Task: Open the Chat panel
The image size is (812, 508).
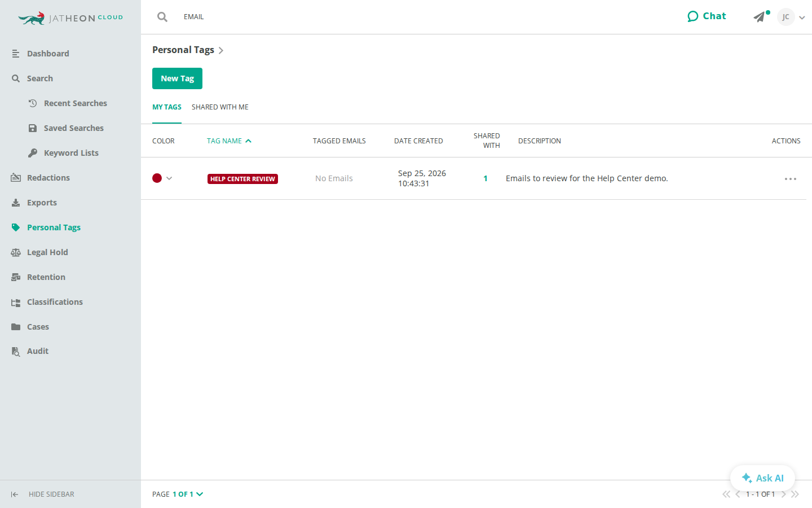Action: [x=707, y=16]
